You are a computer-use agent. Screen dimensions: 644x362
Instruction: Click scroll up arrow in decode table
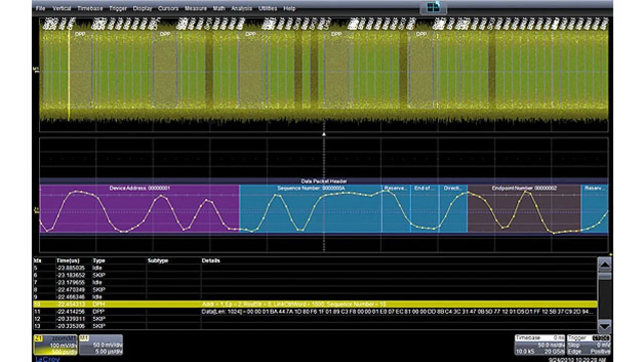coord(604,264)
